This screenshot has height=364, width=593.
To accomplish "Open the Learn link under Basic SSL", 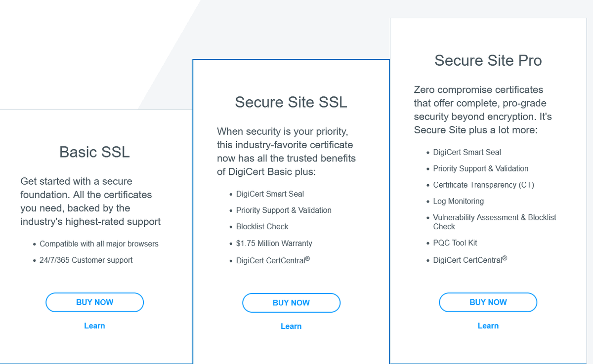I will (x=94, y=325).
